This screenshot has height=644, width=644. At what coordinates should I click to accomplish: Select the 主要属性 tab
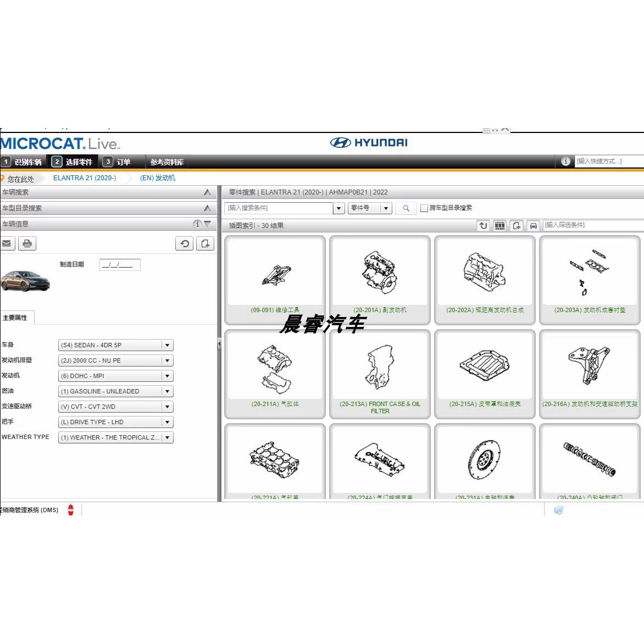(x=16, y=318)
